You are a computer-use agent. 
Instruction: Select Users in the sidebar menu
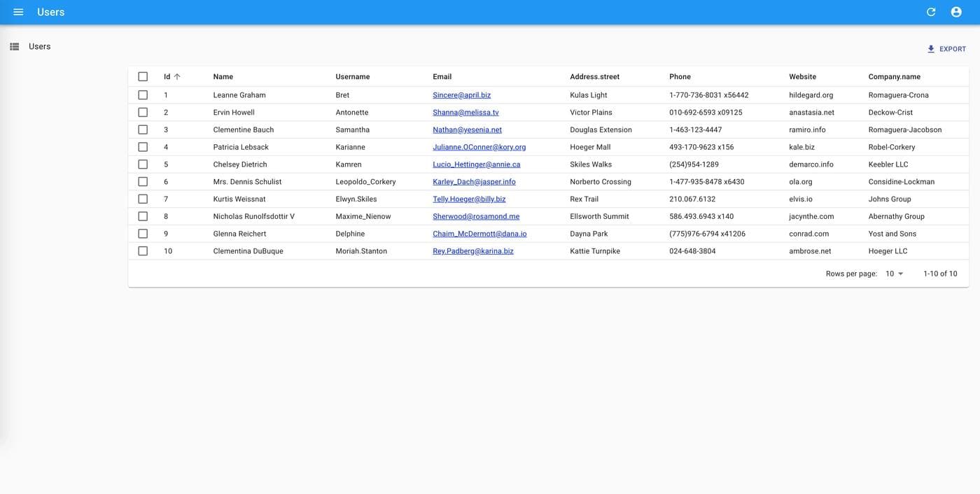tap(40, 47)
